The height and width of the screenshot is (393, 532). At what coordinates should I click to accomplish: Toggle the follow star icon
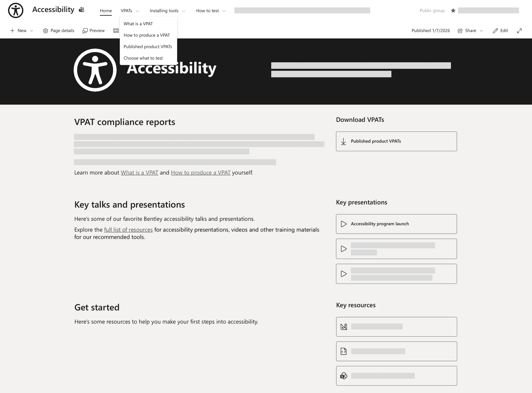(453, 10)
